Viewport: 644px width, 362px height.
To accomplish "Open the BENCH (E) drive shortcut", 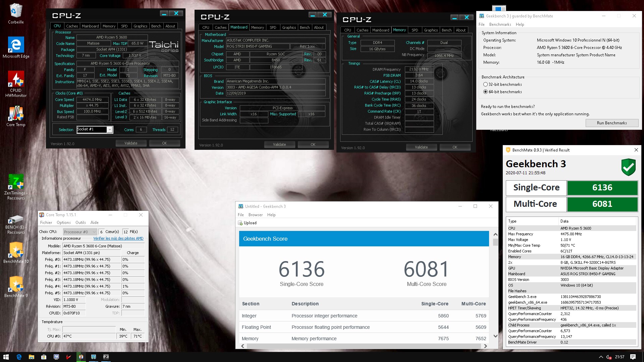I will [x=16, y=224].
